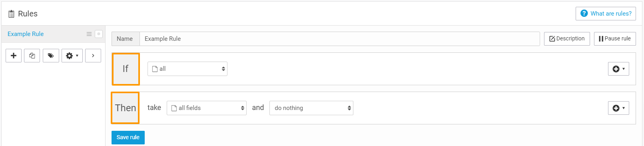Select Example Rule in the sidebar
The image size is (644, 146).
pyautogui.click(x=26, y=34)
